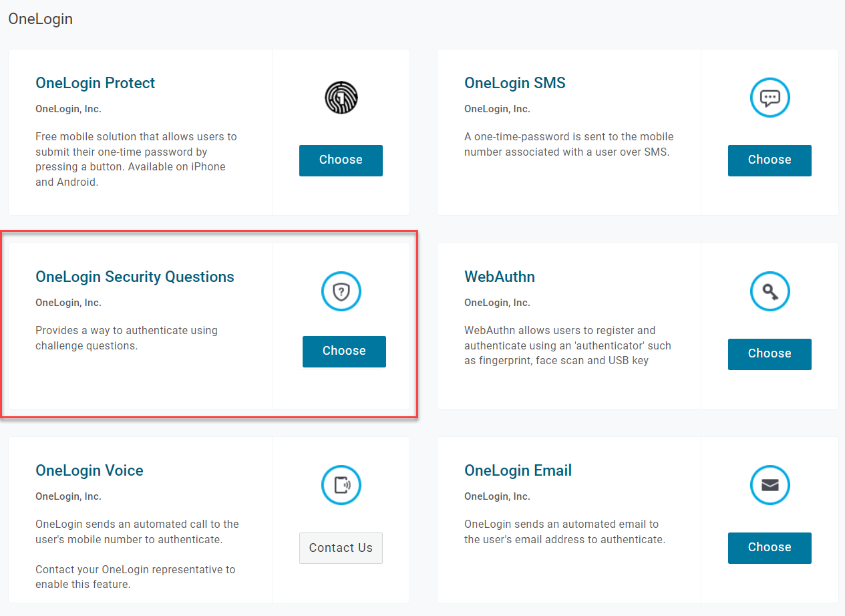845x616 pixels.
Task: Open the OneLogin Security Questions title
Action: [x=135, y=277]
